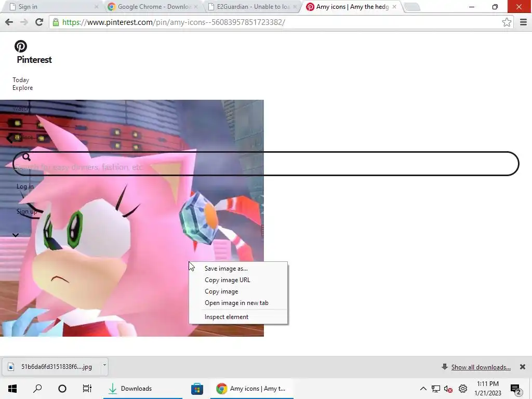The width and height of the screenshot is (532, 399).
Task: Open the settings gear in system tray
Action: tap(463, 389)
